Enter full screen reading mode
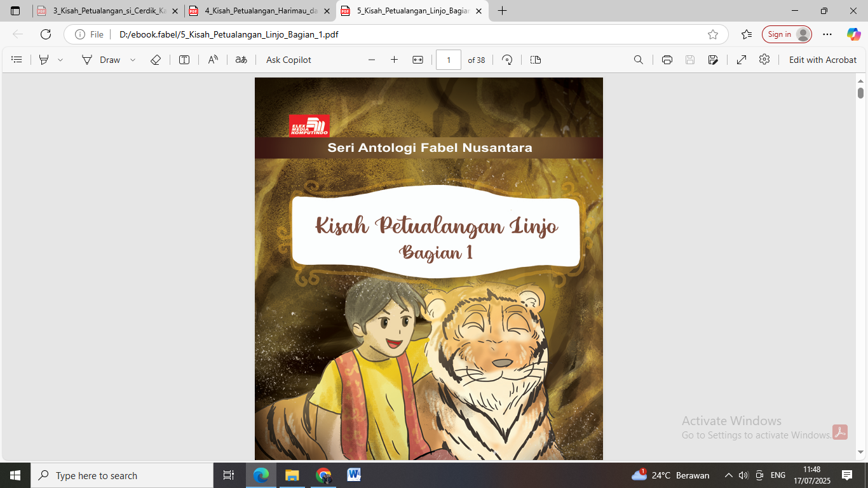The height and width of the screenshot is (488, 868). pos(741,59)
